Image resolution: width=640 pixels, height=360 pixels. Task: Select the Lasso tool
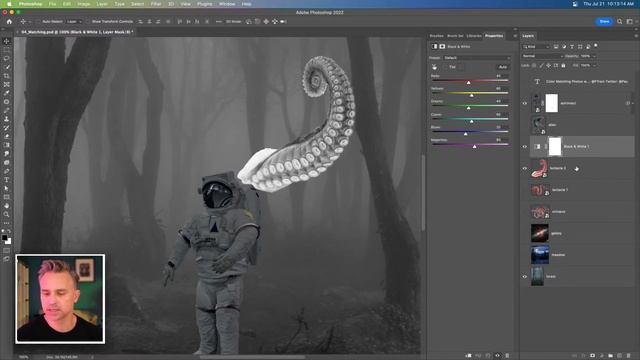coord(7,58)
